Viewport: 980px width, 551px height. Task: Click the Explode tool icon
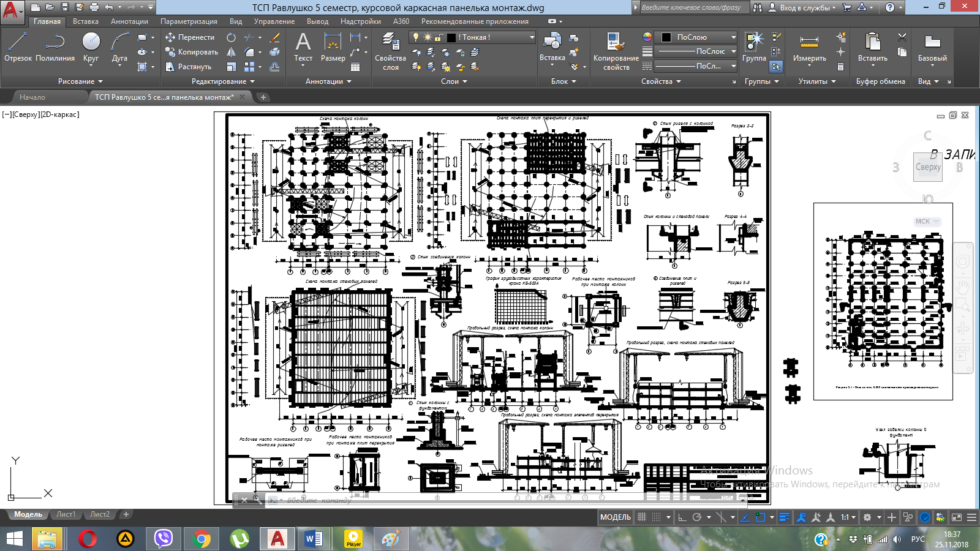click(275, 52)
